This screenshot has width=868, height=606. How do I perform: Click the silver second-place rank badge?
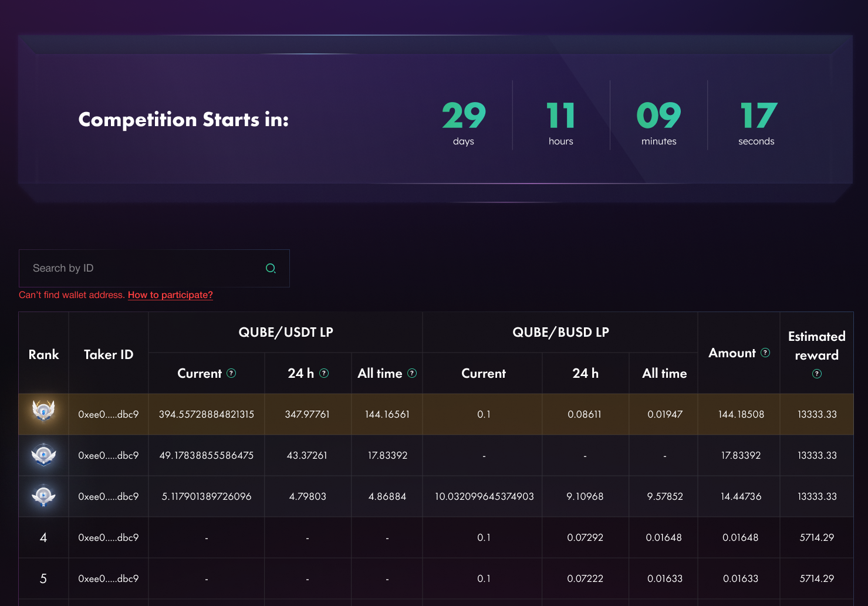tap(43, 455)
